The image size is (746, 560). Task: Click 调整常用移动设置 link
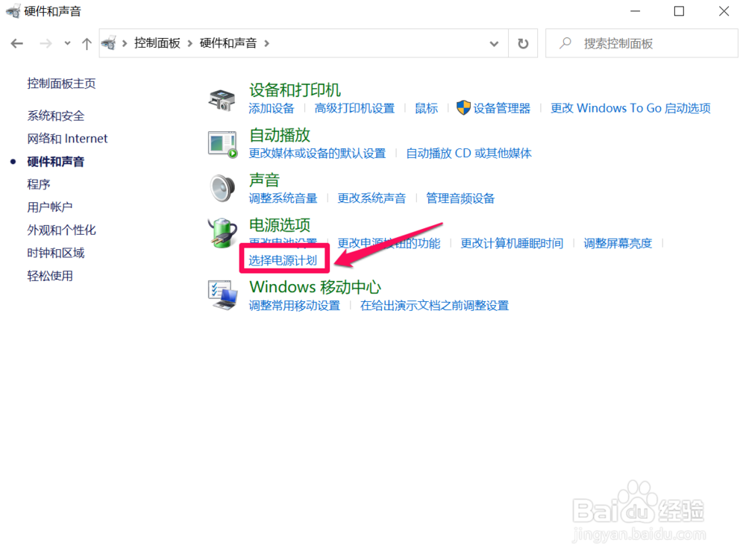coord(295,305)
